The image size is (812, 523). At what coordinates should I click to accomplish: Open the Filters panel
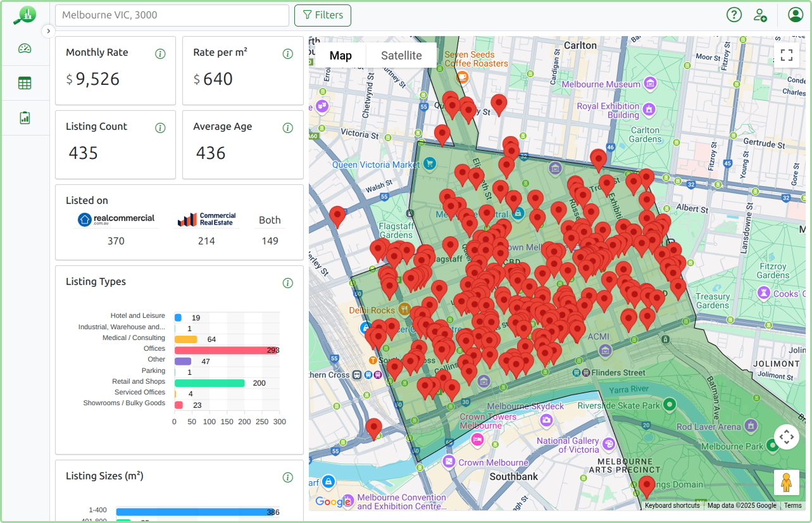point(322,15)
